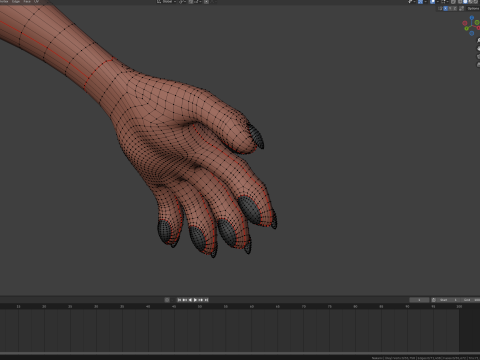480x360 pixels.
Task: Toggle viewport overlays button
Action: (432, 1)
